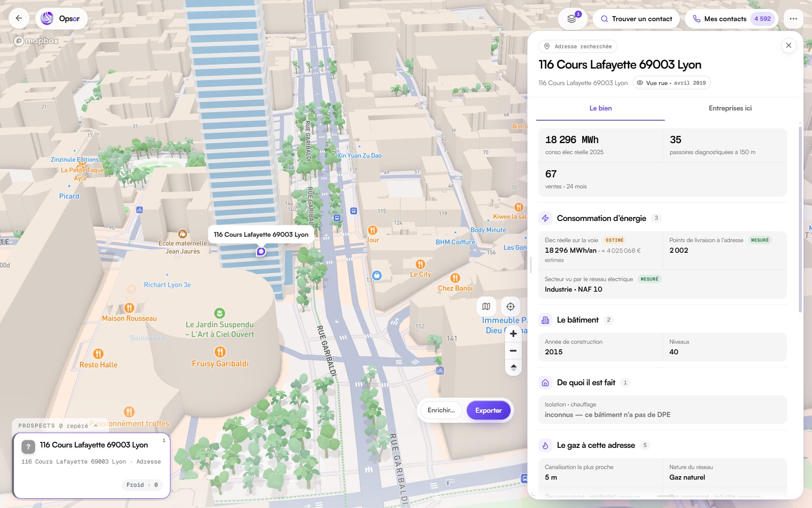Open the map layers stack icon

[572, 19]
